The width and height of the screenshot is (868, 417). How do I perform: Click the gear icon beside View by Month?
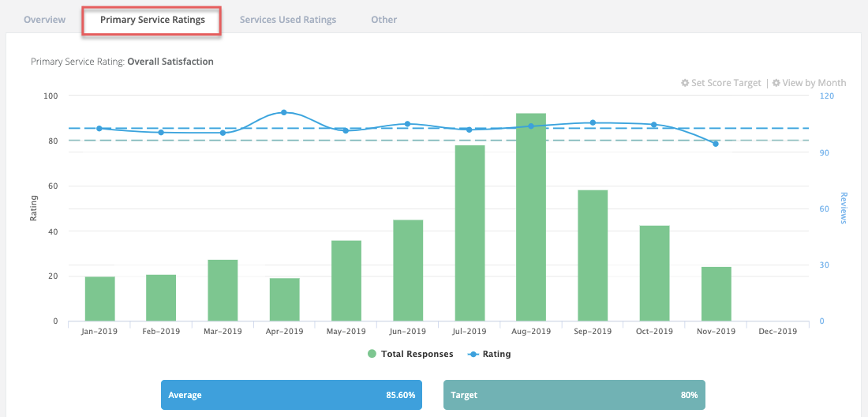pyautogui.click(x=776, y=83)
